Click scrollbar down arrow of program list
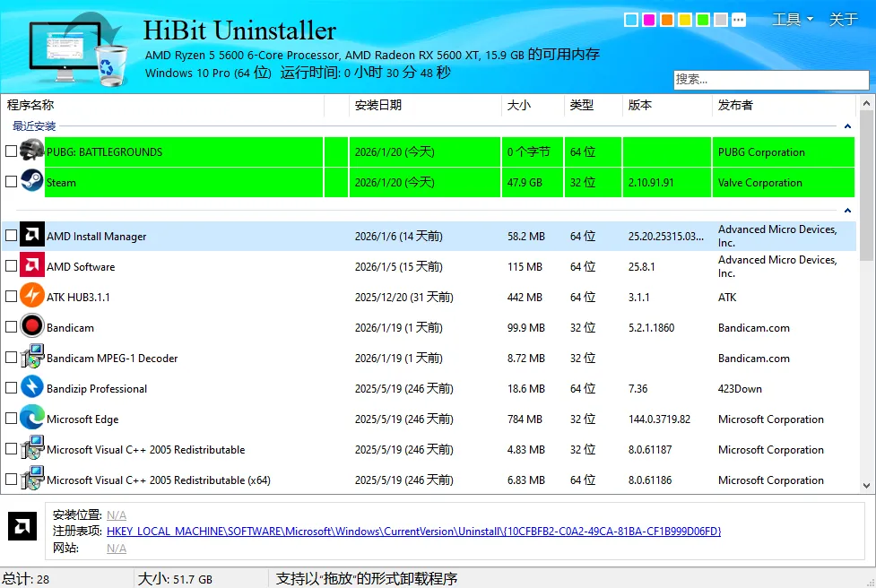 click(x=866, y=485)
